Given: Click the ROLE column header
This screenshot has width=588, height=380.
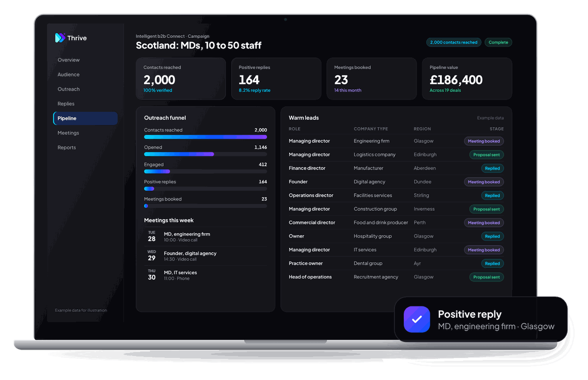Looking at the screenshot, I should click(294, 129).
